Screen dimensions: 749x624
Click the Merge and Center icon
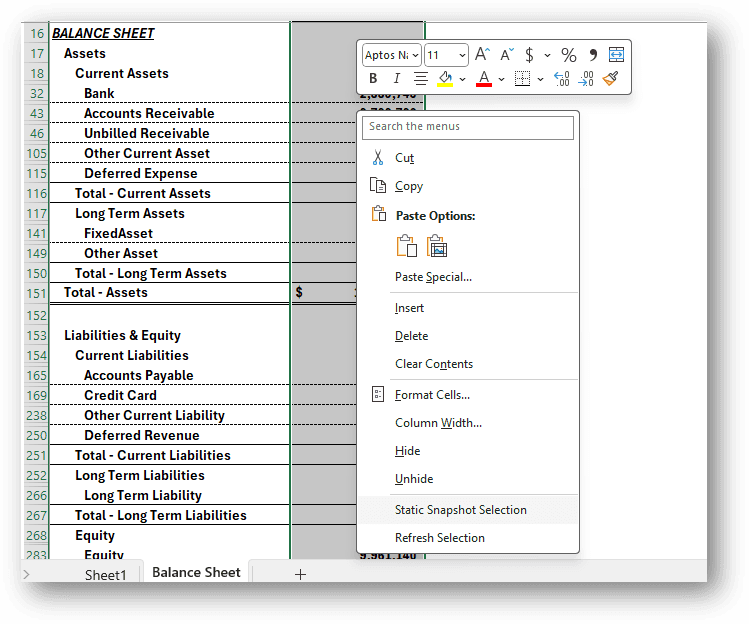click(x=616, y=54)
